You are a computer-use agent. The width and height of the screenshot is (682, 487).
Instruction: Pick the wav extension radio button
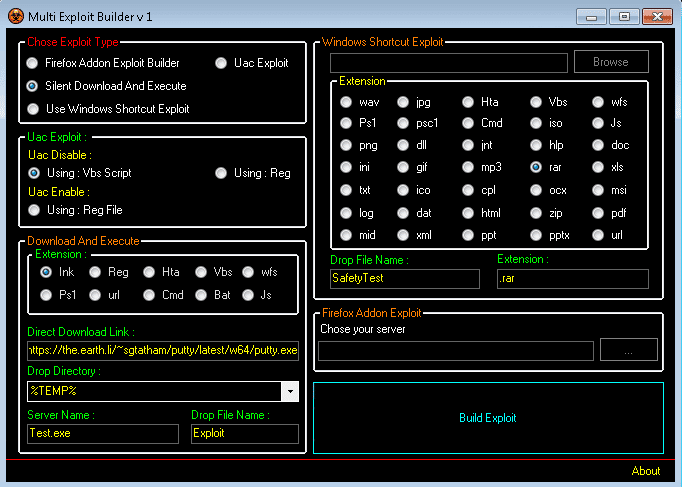(x=346, y=102)
